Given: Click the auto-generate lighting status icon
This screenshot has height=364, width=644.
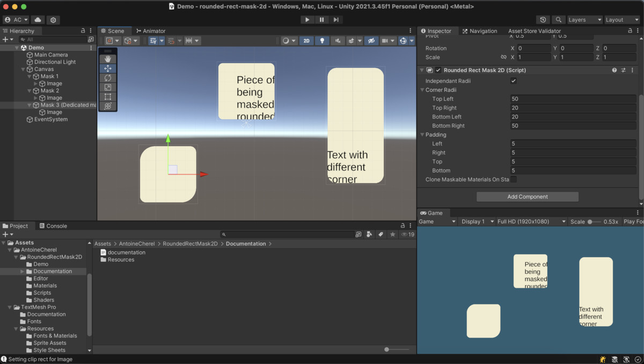Looking at the screenshot, I should tap(626, 359).
